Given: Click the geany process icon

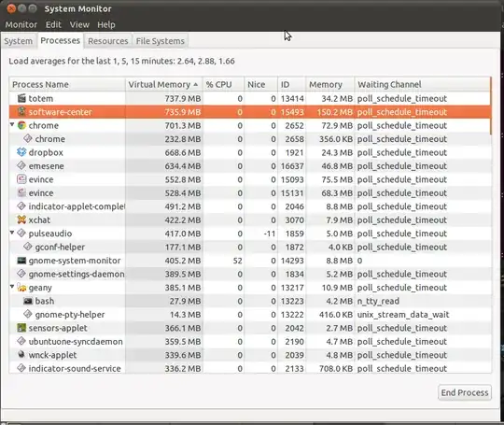Looking at the screenshot, I should (x=21, y=288).
